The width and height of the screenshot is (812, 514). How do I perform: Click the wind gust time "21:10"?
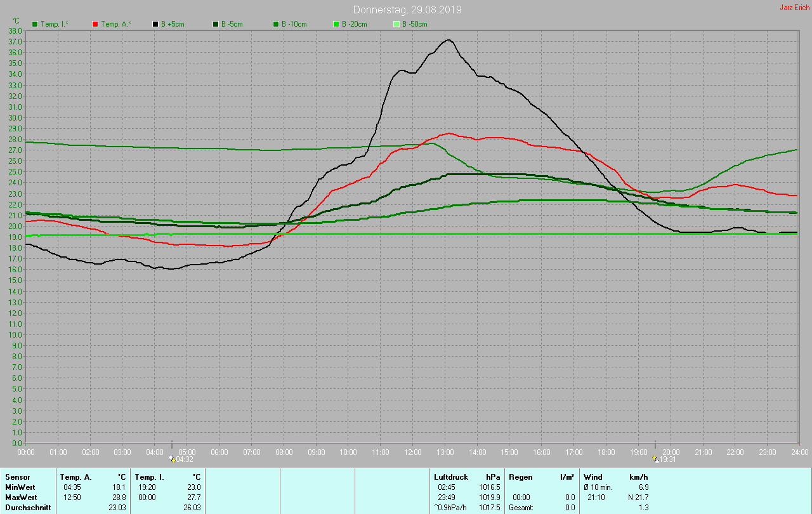tap(596, 498)
